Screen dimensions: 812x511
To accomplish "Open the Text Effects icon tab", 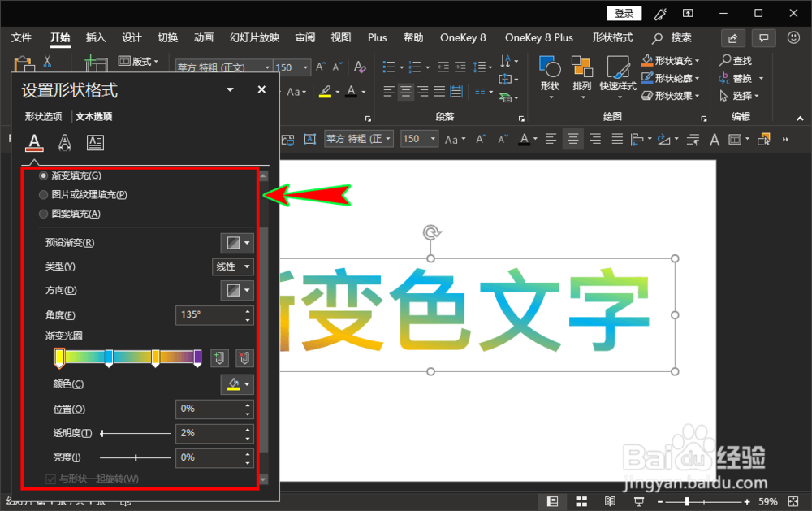I will click(65, 142).
